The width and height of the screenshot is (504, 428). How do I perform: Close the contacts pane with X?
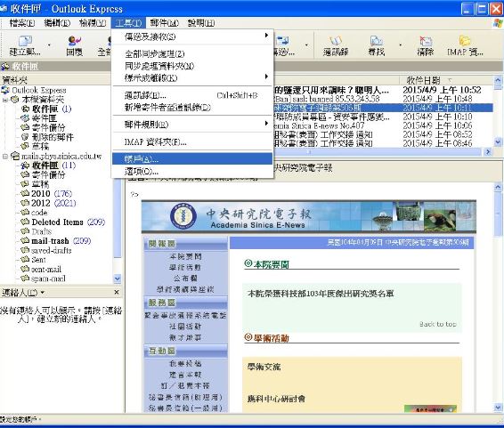pos(117,292)
